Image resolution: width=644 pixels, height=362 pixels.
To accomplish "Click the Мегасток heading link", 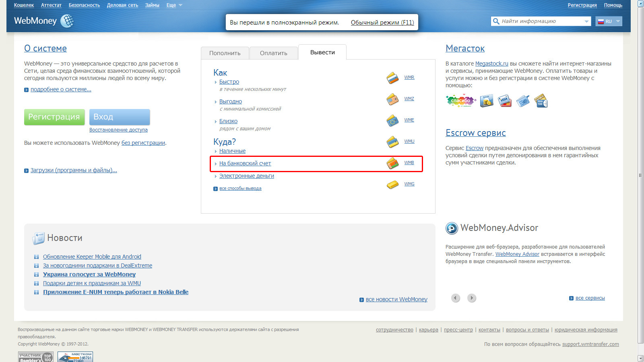I will point(465,49).
